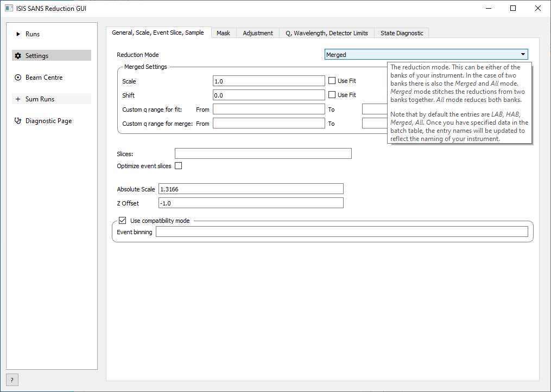Click the Sum Runs plus icon

coord(18,99)
